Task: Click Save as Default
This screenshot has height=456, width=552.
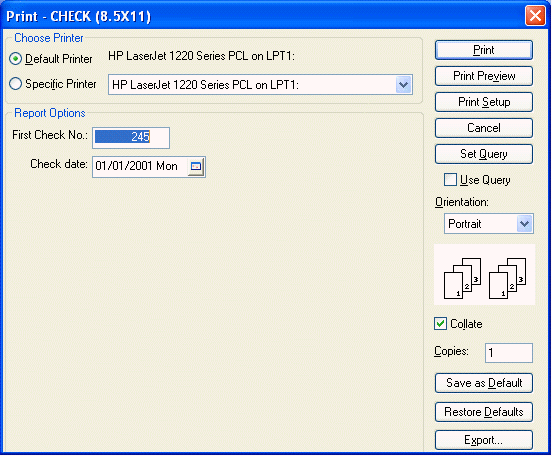Action: coord(484,383)
